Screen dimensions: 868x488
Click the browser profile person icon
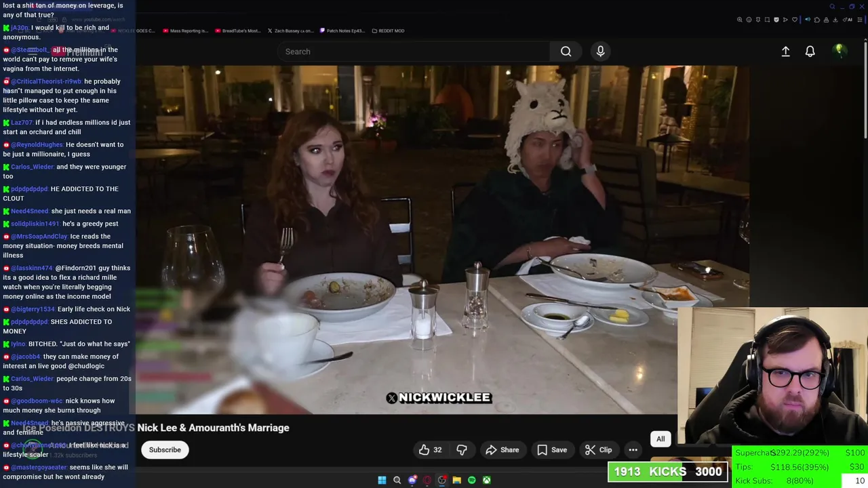(x=826, y=20)
